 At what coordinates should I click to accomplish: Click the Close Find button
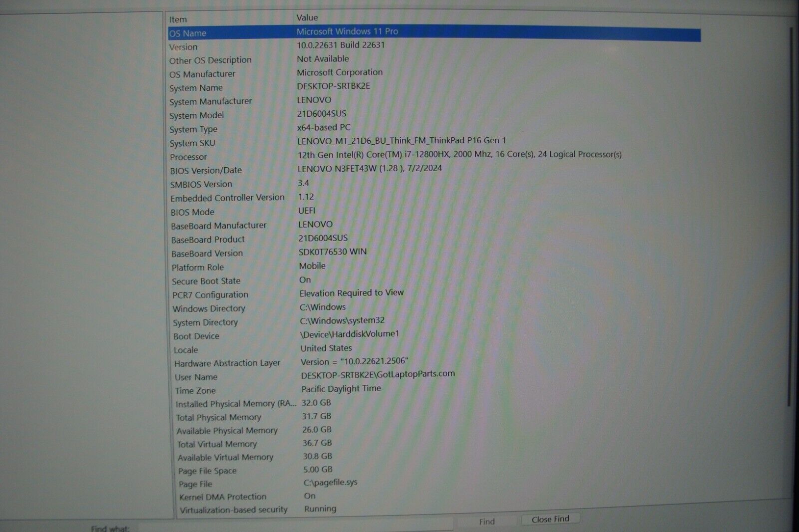click(x=550, y=519)
